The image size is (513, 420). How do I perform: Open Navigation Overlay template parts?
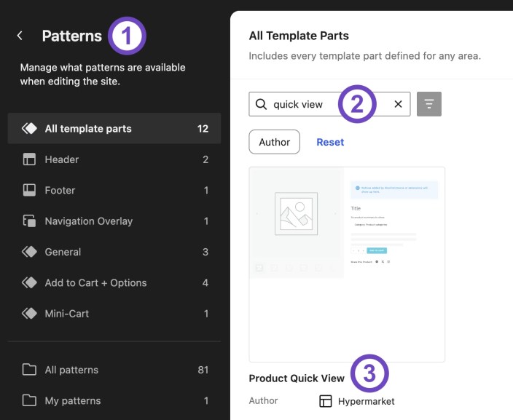(x=114, y=221)
